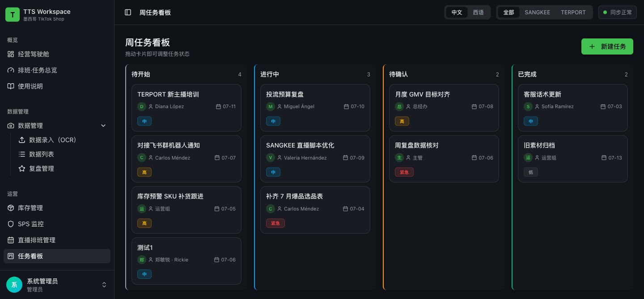Viewport: 644px width, 299px height.
Task: Collapse the 数据管理 chevron
Action: pos(103,126)
